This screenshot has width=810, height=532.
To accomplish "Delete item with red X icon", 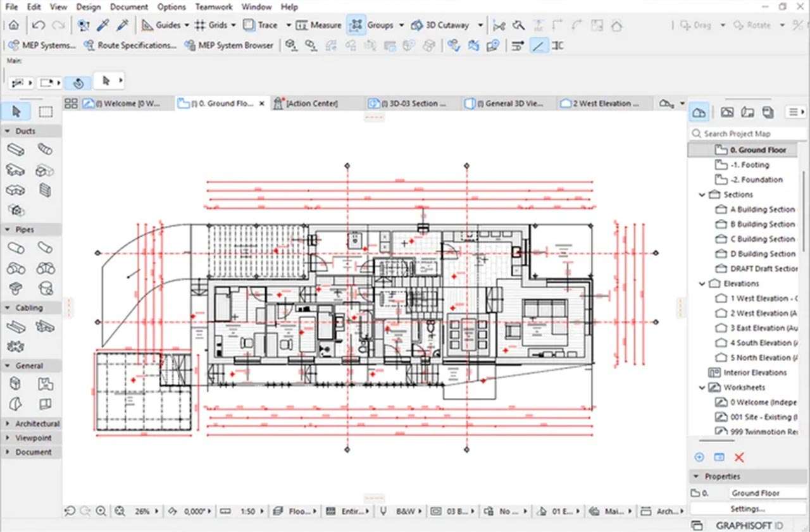I will click(x=738, y=457).
